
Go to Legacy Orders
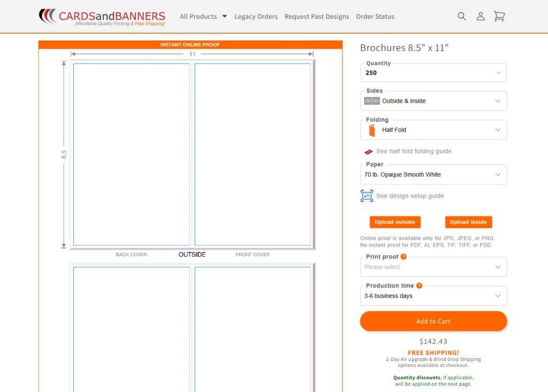[256, 17]
